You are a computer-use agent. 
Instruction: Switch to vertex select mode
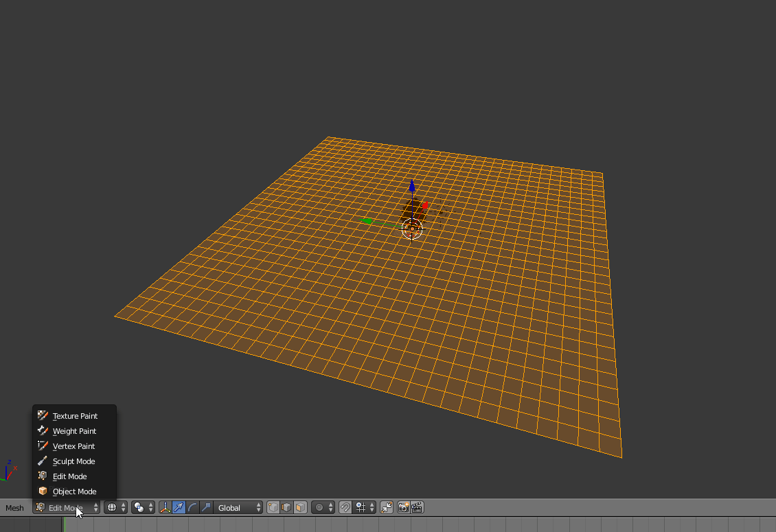[x=273, y=507]
